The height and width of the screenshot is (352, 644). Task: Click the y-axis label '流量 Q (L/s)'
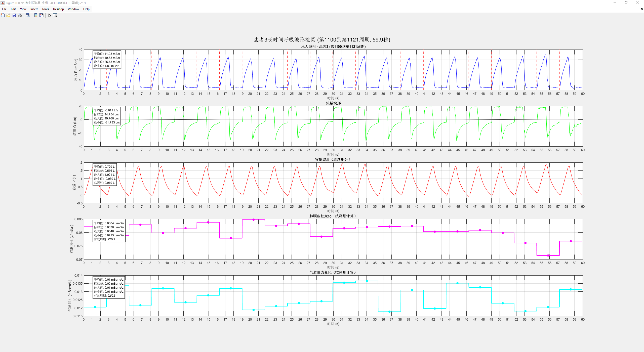(75, 126)
